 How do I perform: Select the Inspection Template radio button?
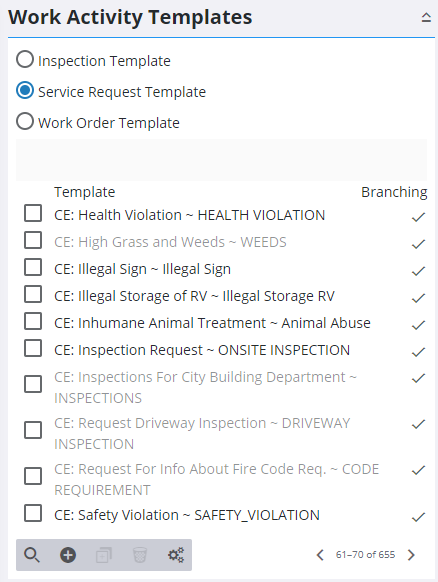(x=25, y=59)
